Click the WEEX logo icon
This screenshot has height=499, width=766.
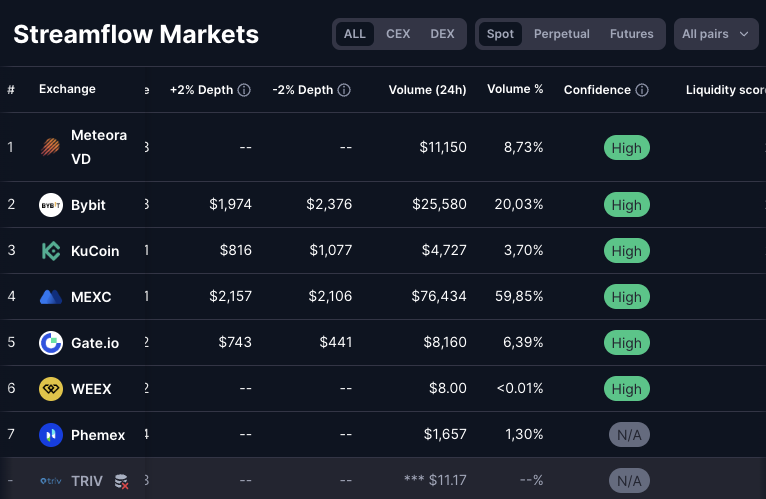[51, 389]
